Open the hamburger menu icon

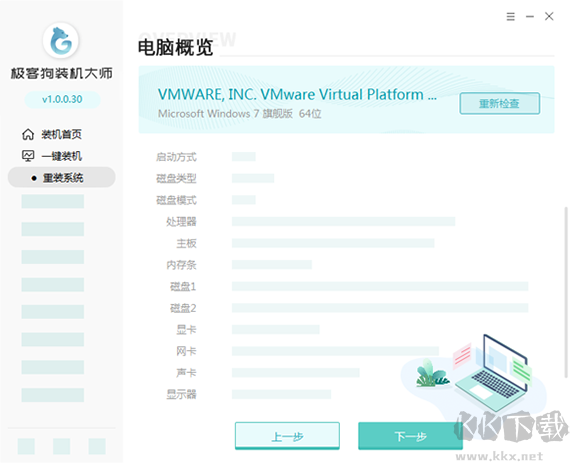click(x=510, y=16)
